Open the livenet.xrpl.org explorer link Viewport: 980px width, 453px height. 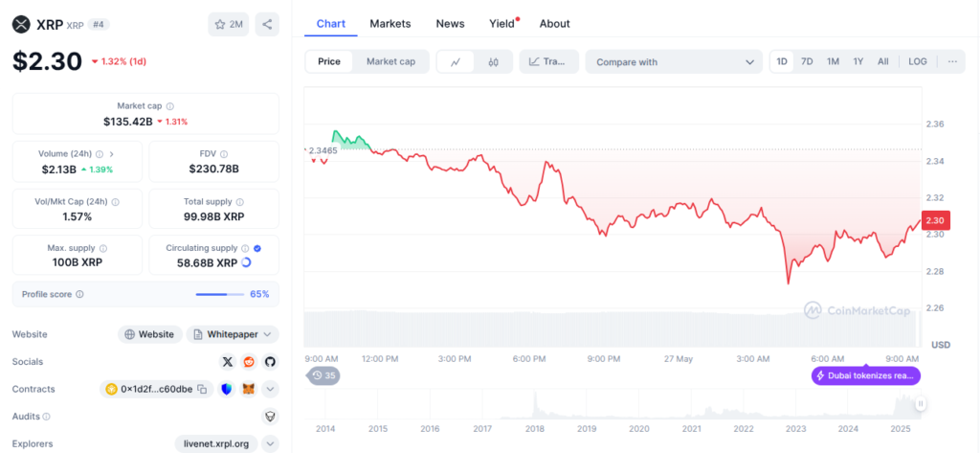click(x=216, y=444)
